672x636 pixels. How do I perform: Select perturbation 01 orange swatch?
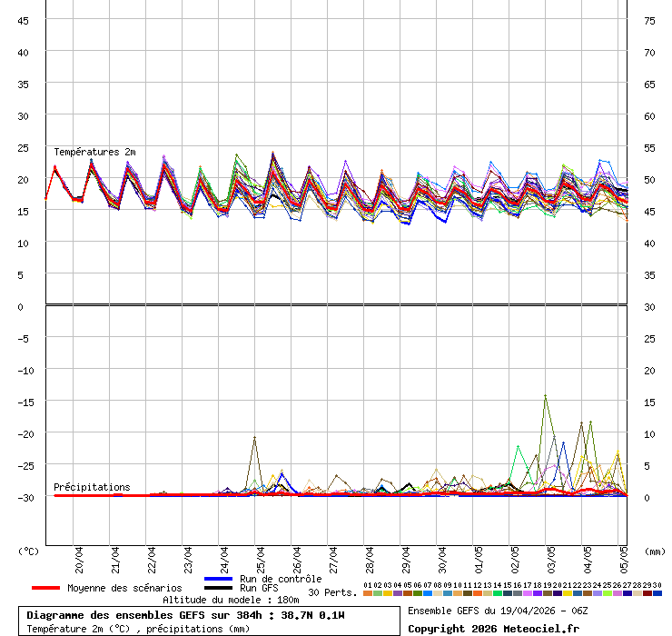click(x=367, y=593)
